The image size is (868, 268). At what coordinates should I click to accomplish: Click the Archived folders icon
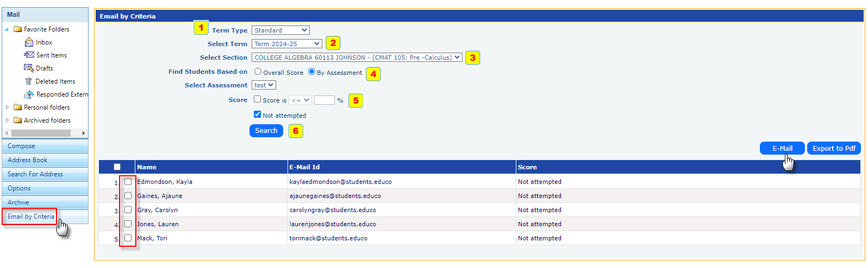17,120
